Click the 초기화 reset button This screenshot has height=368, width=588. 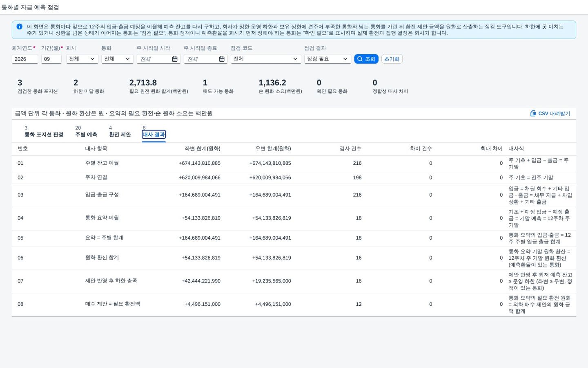coord(392,59)
